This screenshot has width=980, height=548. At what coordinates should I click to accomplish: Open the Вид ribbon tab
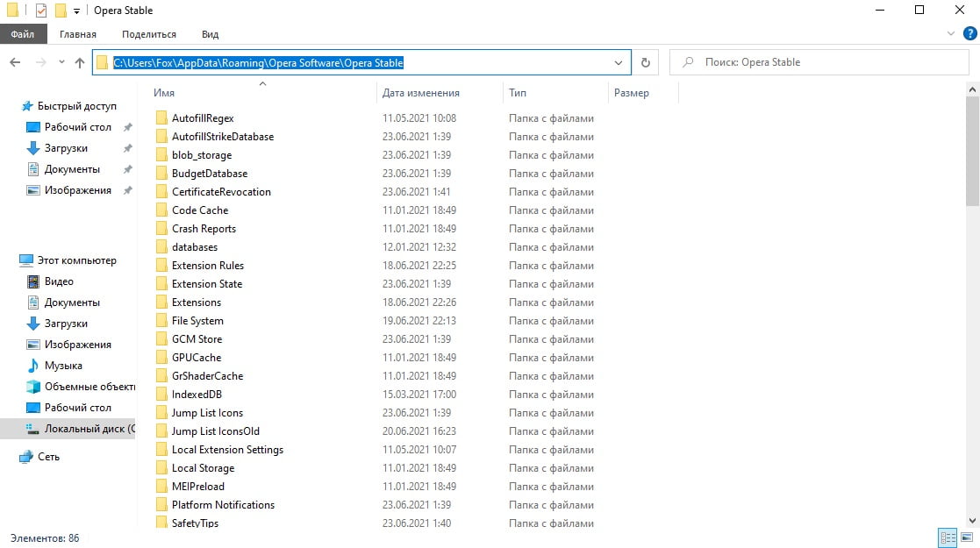click(210, 33)
